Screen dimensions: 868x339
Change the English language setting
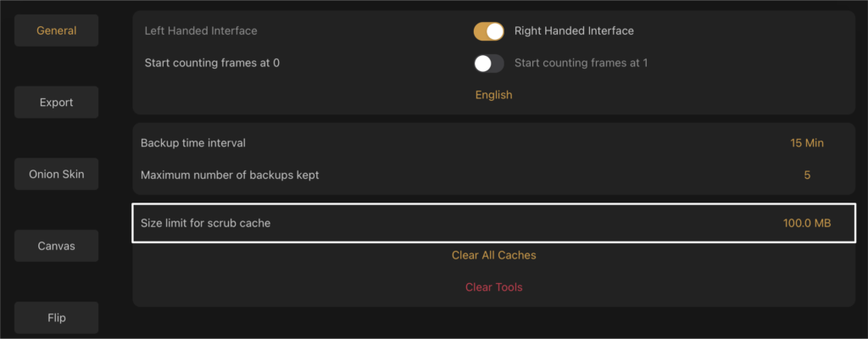point(494,95)
